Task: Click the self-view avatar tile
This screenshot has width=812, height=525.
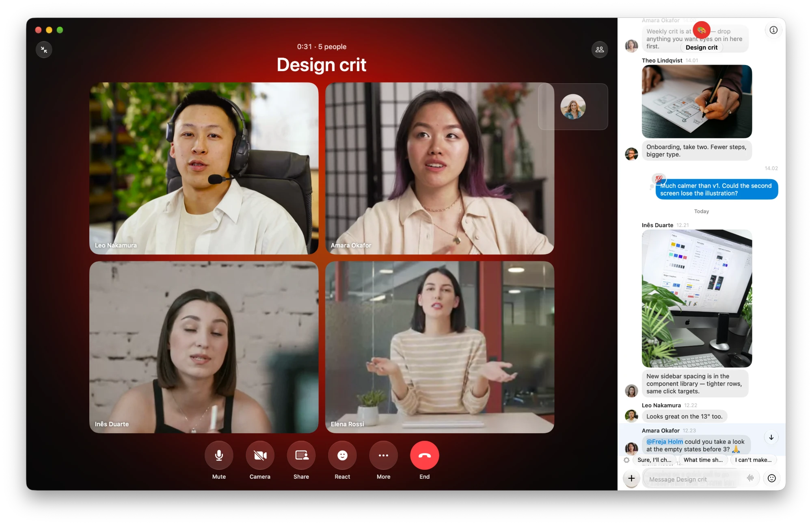Action: point(573,107)
